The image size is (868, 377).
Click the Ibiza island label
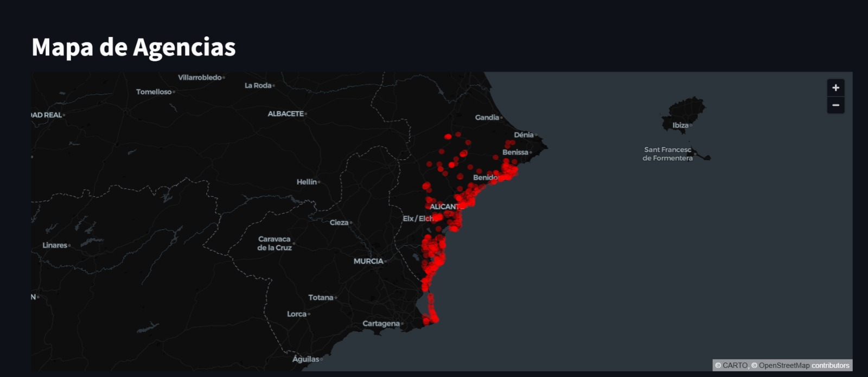[x=680, y=125]
